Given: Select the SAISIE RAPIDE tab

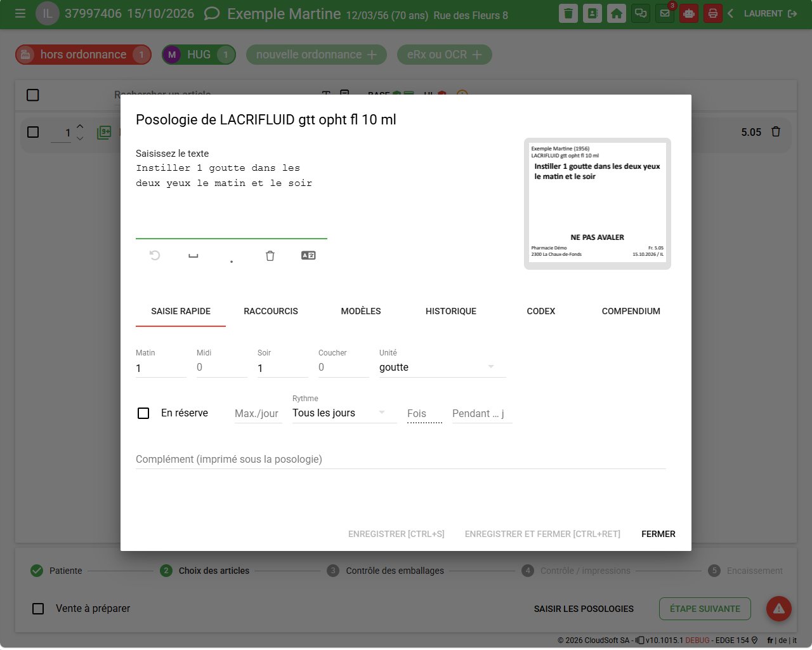Looking at the screenshot, I should pos(181,311).
